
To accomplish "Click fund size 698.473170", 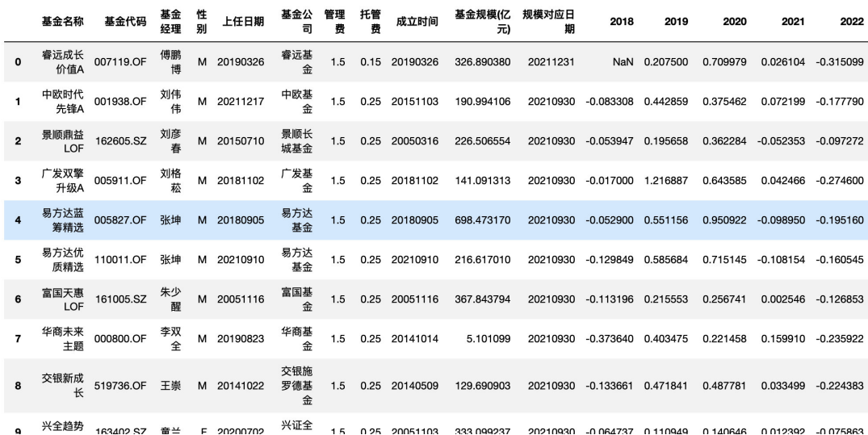I will pyautogui.click(x=482, y=220).
